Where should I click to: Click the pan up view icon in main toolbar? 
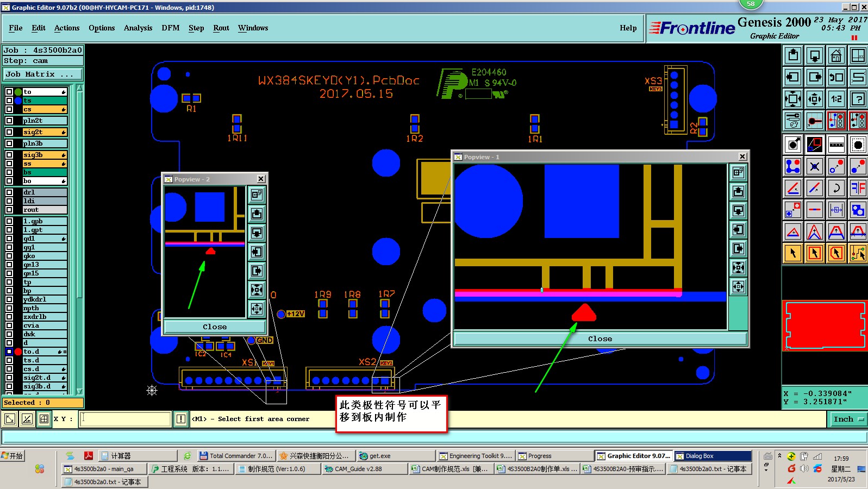[x=793, y=55]
